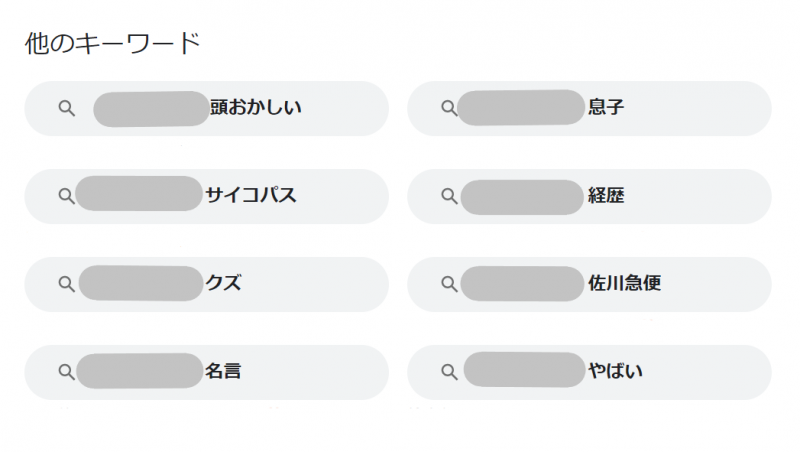Open the 頭おかしい related keyword

pyautogui.click(x=207, y=109)
